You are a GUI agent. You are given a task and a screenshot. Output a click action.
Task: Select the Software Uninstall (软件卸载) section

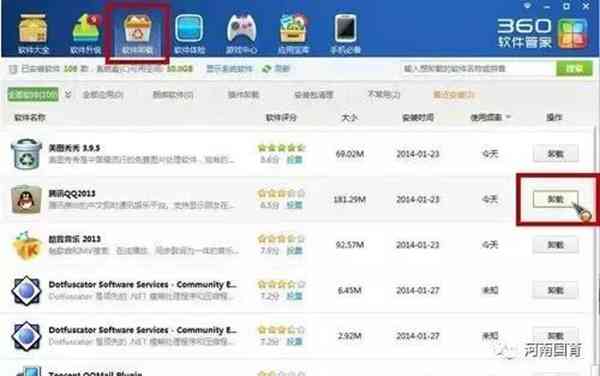[137, 34]
